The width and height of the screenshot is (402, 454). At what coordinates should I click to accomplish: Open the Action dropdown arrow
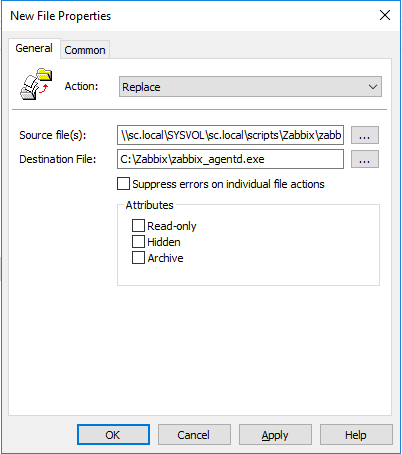pos(373,87)
